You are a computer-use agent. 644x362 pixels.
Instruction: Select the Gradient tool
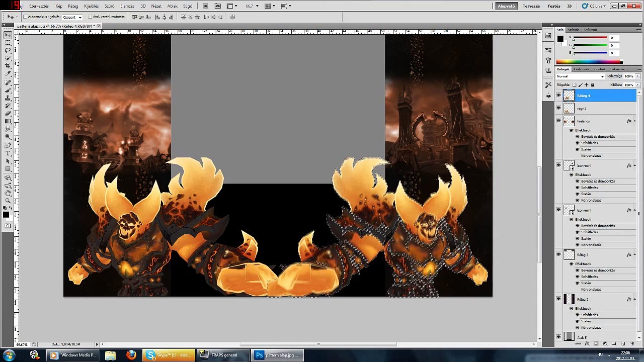(8, 121)
